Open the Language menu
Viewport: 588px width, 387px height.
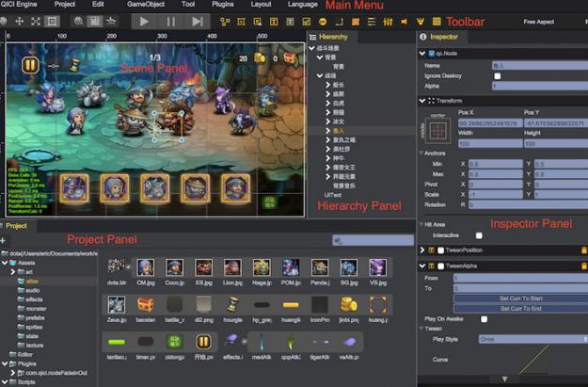pyautogui.click(x=302, y=4)
